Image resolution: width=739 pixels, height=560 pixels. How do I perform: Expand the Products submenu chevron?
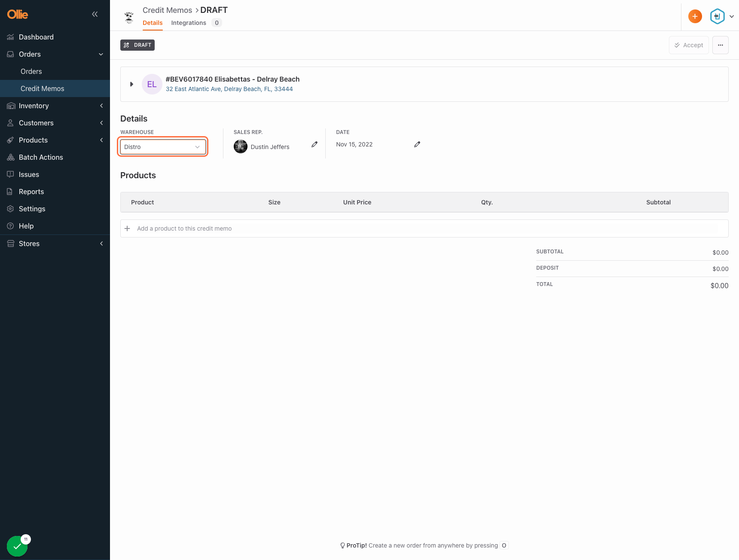click(x=101, y=140)
